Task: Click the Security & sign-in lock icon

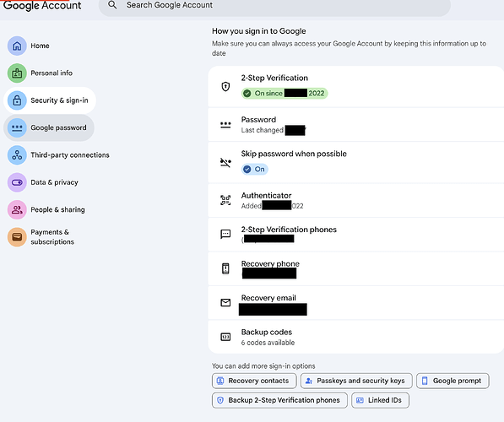Action: [x=17, y=100]
